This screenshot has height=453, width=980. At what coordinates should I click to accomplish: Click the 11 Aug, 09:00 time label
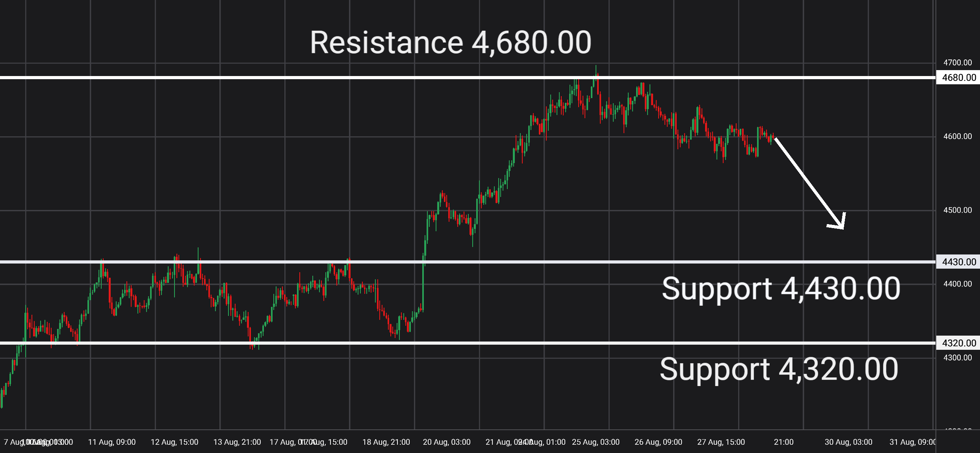pyautogui.click(x=112, y=442)
